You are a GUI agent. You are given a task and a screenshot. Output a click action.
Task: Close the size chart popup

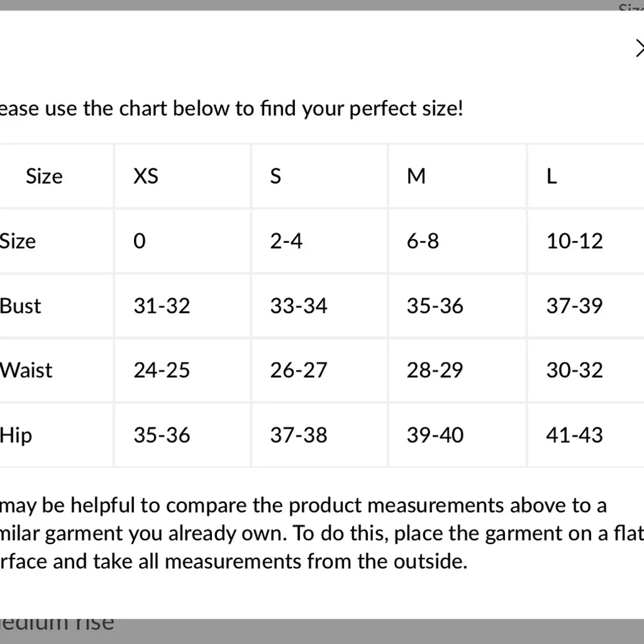pos(639,48)
